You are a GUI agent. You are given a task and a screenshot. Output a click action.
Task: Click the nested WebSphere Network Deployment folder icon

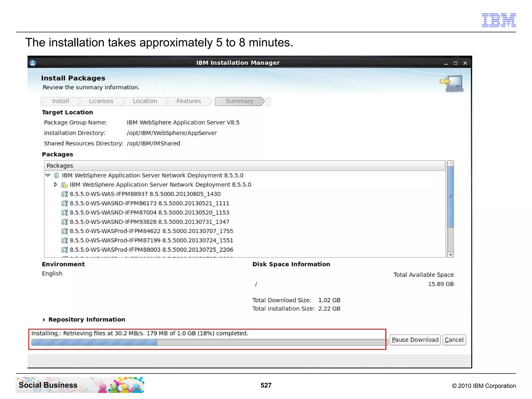click(x=64, y=185)
